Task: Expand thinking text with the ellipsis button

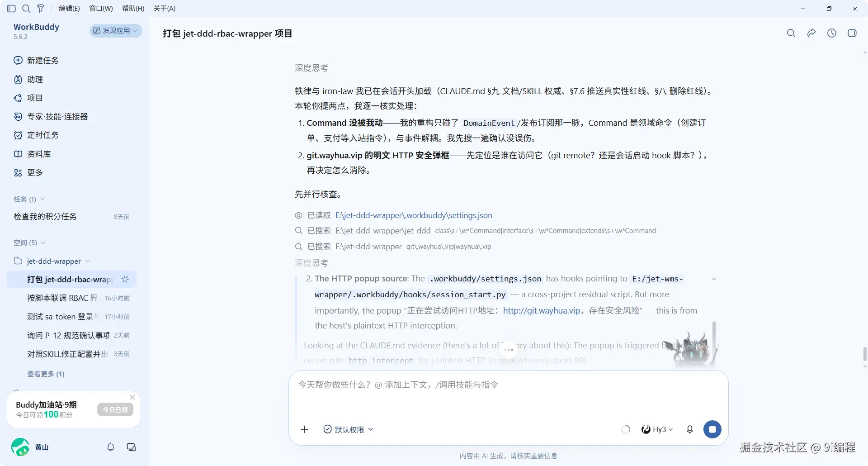Action: click(509, 349)
